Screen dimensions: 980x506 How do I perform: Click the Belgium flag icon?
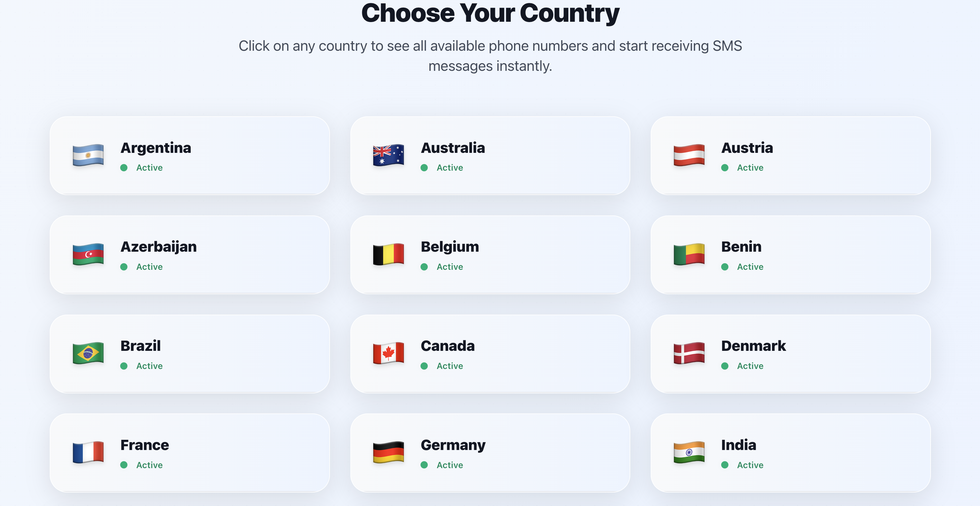pos(388,254)
